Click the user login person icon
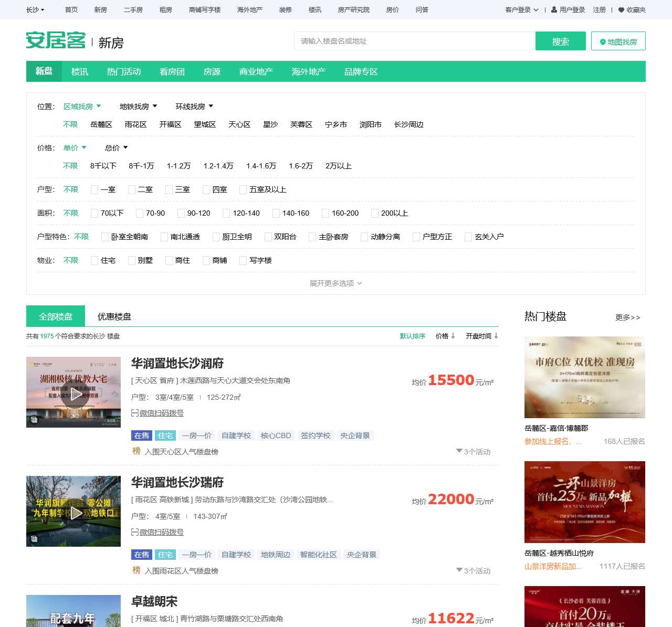This screenshot has height=627, width=672. click(554, 9)
